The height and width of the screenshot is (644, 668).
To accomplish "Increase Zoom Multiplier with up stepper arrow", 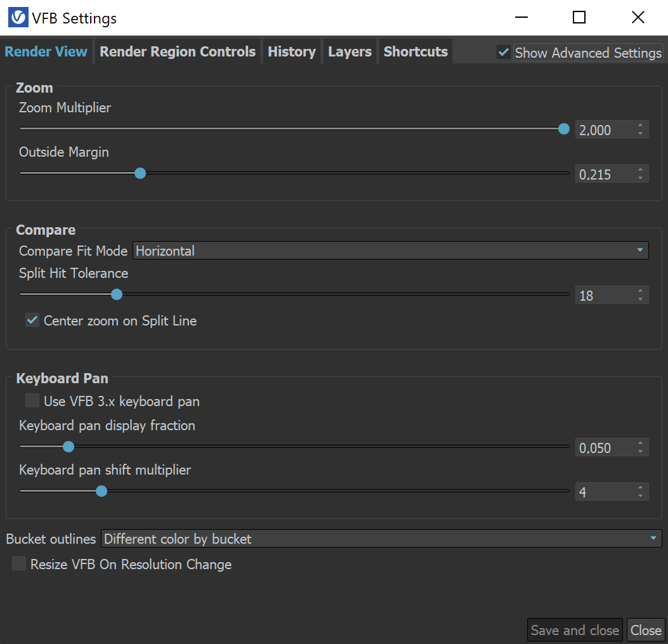I will coord(640,125).
